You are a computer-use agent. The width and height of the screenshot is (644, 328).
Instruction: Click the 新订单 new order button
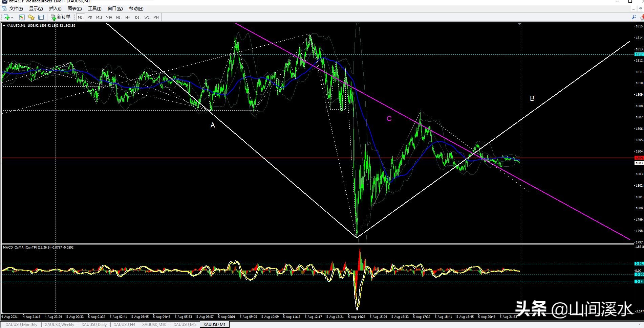pos(60,17)
